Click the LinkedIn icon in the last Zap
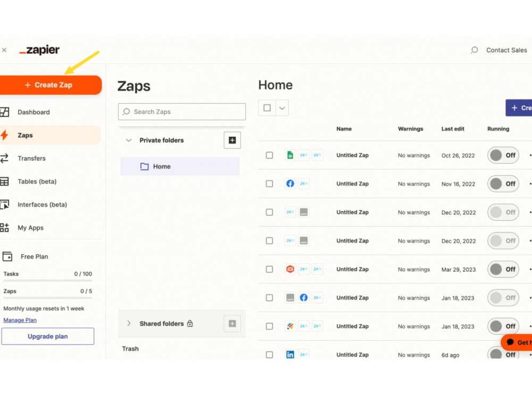The width and height of the screenshot is (532, 399). click(290, 354)
